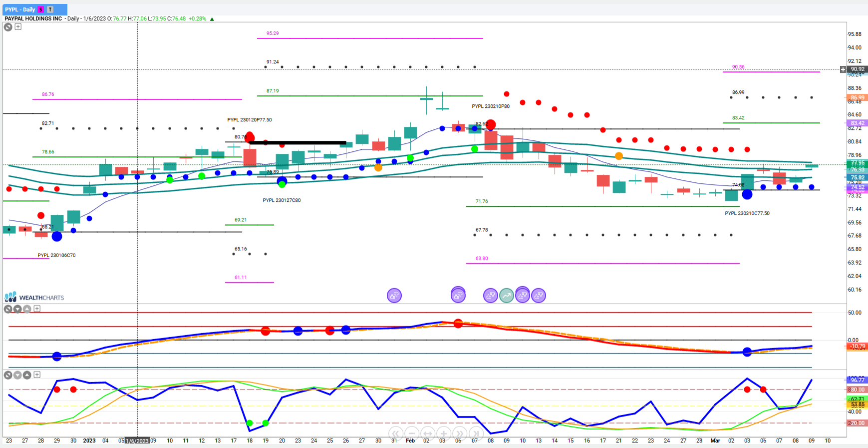Zoom in using the plus circle control
The height and width of the screenshot is (448, 868).
[x=443, y=434]
